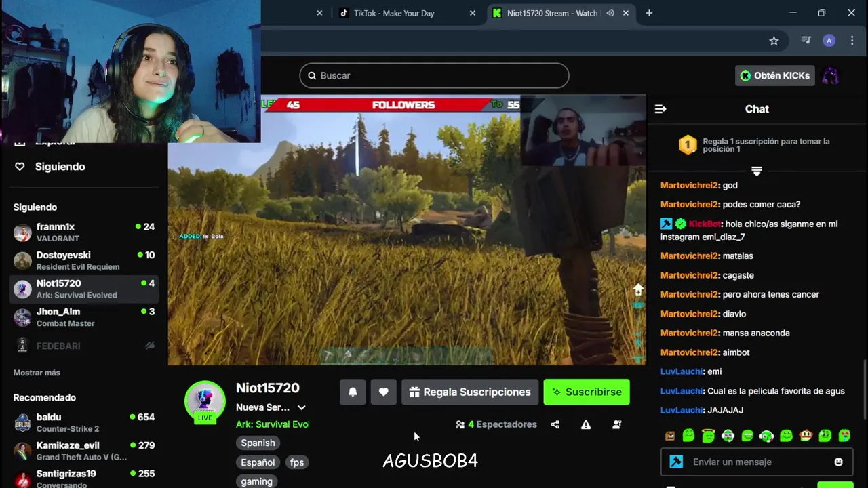Open the browser media control icon
The image size is (868, 488).
806,41
